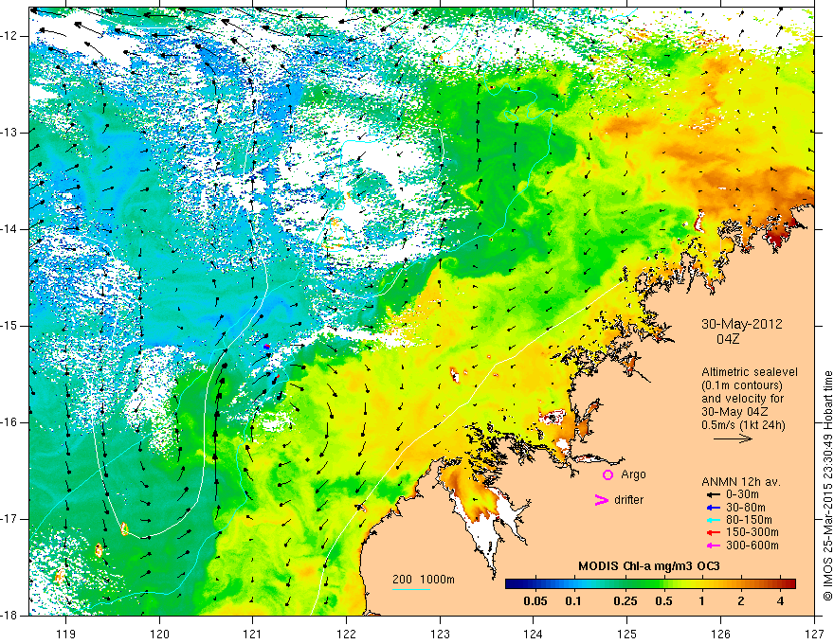Click the latitude axis label "-13"
Viewport: 834px width, 644px height.
[10, 133]
